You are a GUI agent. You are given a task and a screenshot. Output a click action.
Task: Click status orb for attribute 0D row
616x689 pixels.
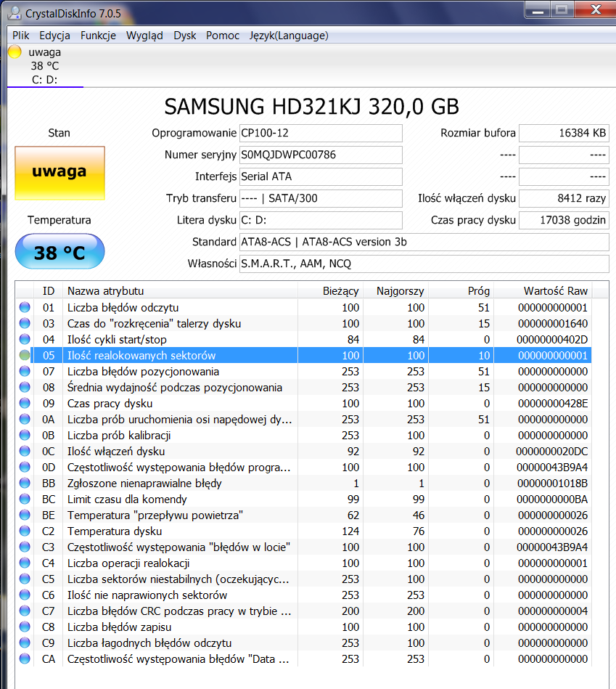25,467
